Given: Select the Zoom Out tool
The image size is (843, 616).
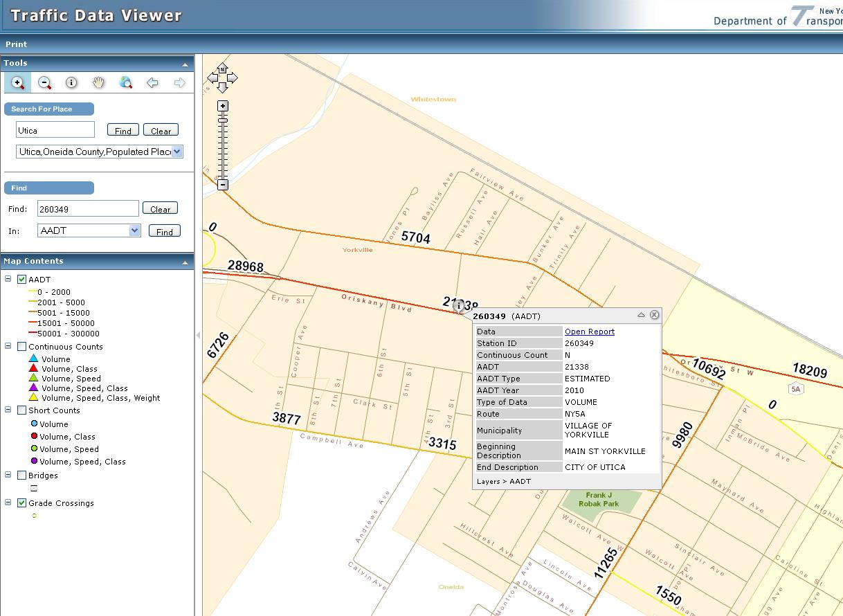Looking at the screenshot, I should tap(44, 82).
